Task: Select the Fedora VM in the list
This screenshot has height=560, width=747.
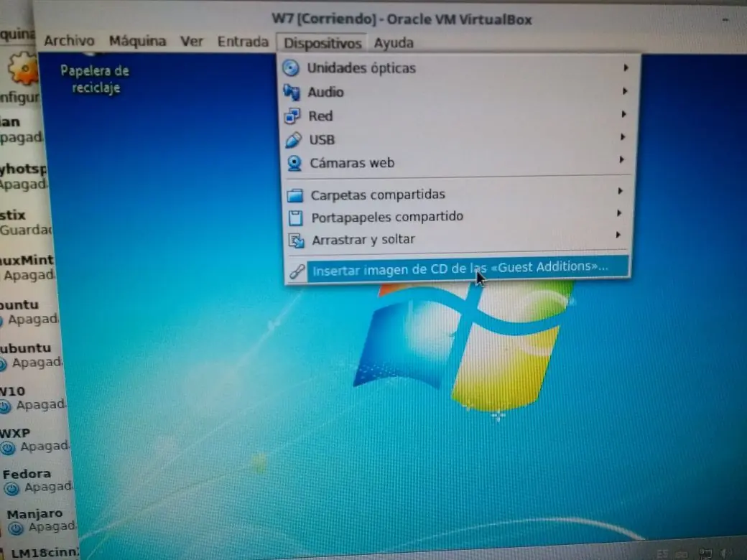Action: [36, 481]
